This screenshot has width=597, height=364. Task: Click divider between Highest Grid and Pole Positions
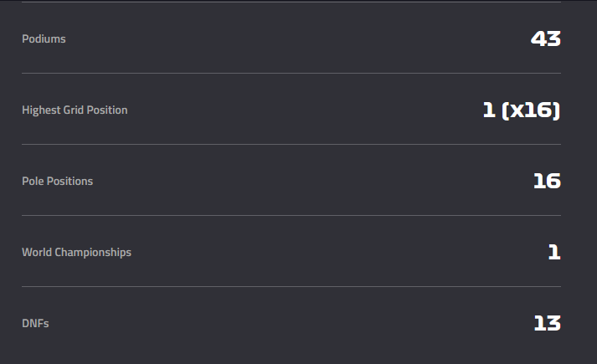tap(291, 144)
